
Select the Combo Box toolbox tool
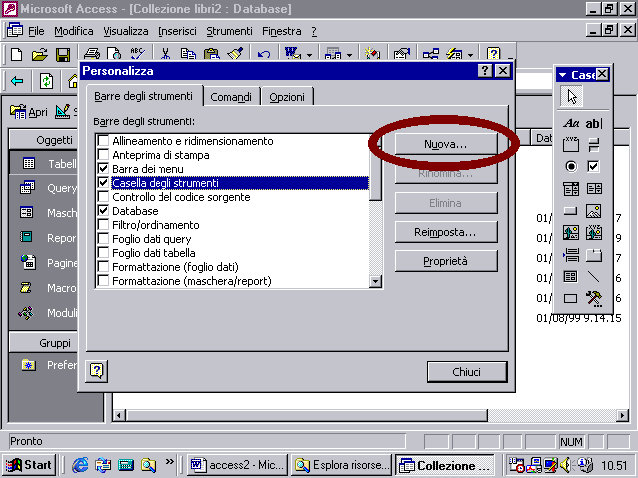(x=571, y=188)
